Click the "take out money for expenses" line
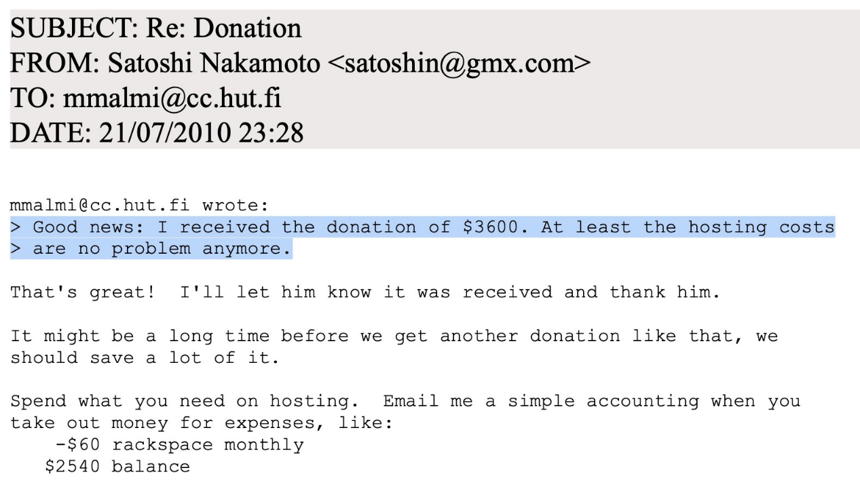 (x=144, y=423)
